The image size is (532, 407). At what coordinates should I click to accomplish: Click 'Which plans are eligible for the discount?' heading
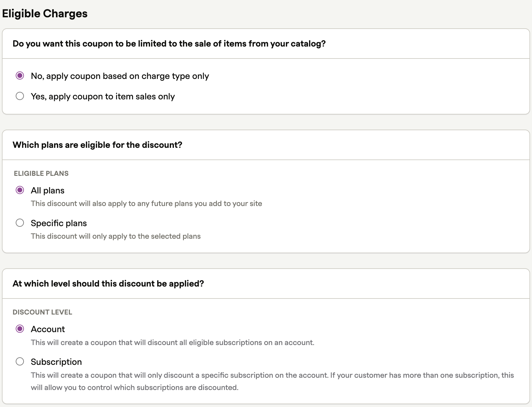pos(97,145)
